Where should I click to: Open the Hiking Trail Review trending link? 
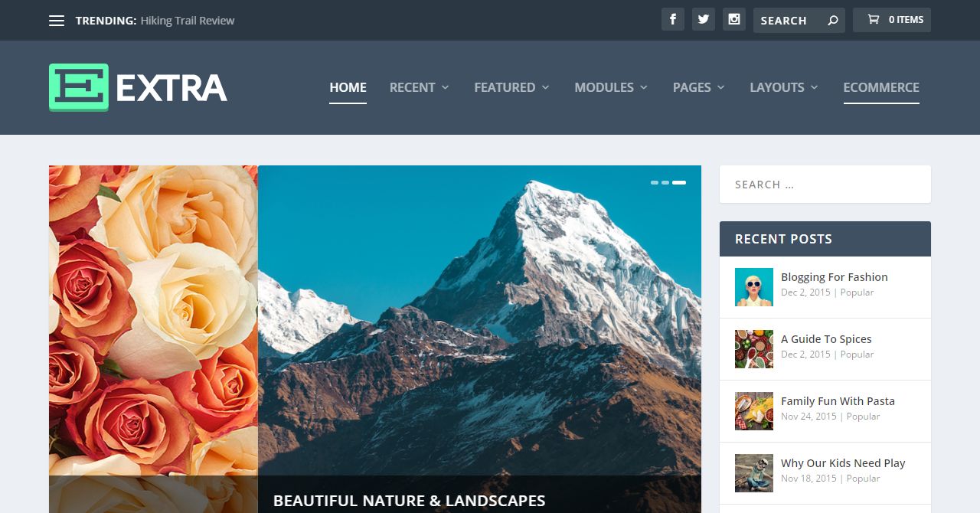pos(188,21)
